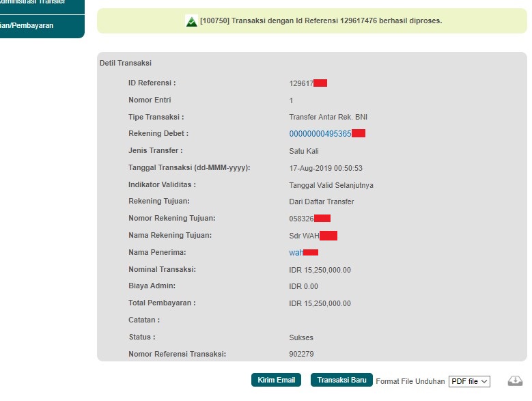The height and width of the screenshot is (401, 532).
Task: Click the Kirim Email button
Action: tap(276, 380)
